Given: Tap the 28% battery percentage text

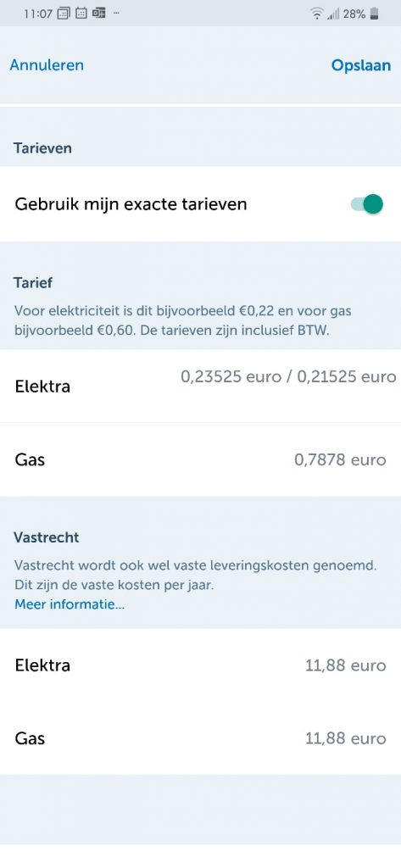Looking at the screenshot, I should [354, 14].
